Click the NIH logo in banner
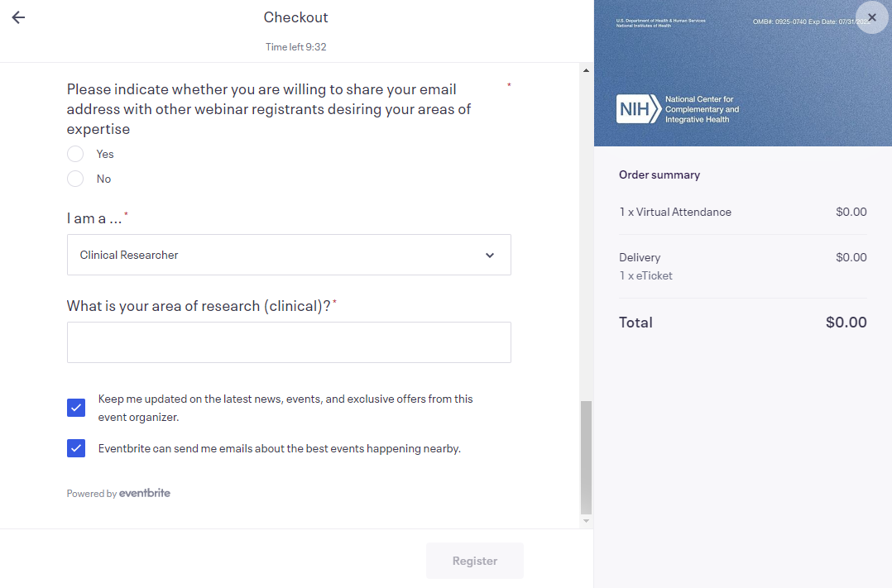Viewport: 892px width, 588px height. tap(639, 109)
